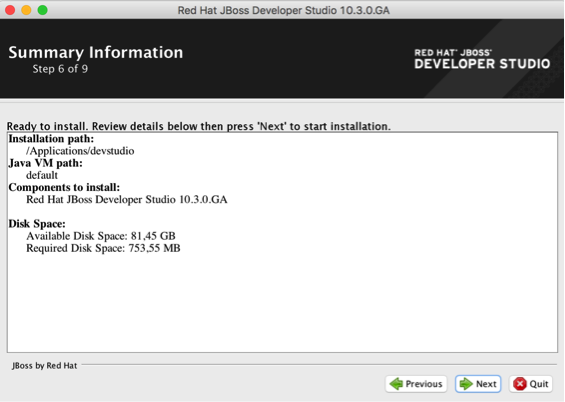
Task: Minimize the window with the yellow button
Action: click(26, 10)
